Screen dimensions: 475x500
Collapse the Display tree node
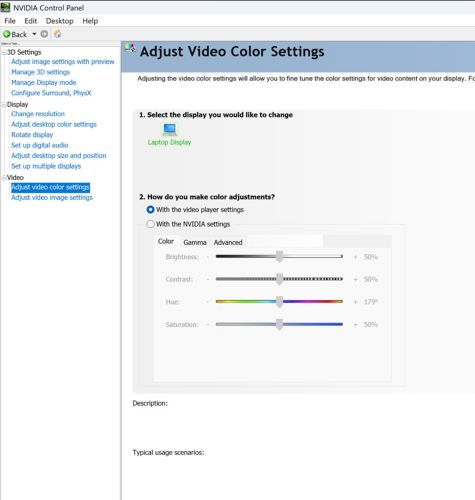coord(4,105)
